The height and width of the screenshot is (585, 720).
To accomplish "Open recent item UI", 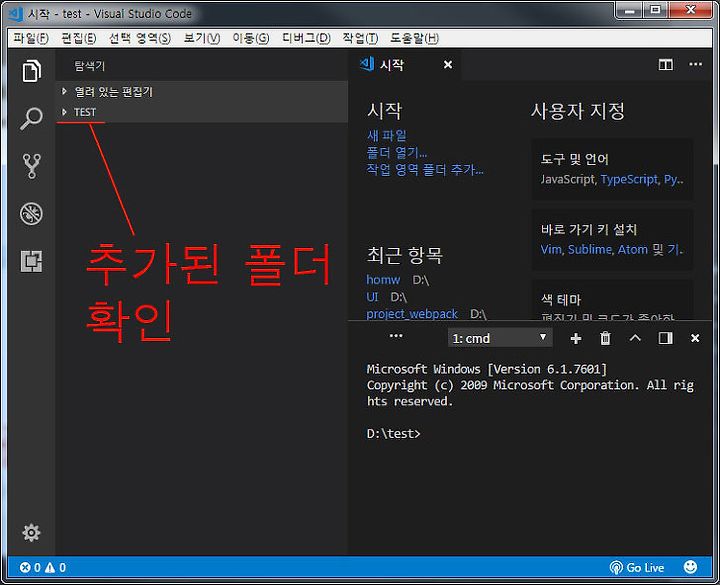I will tap(372, 297).
